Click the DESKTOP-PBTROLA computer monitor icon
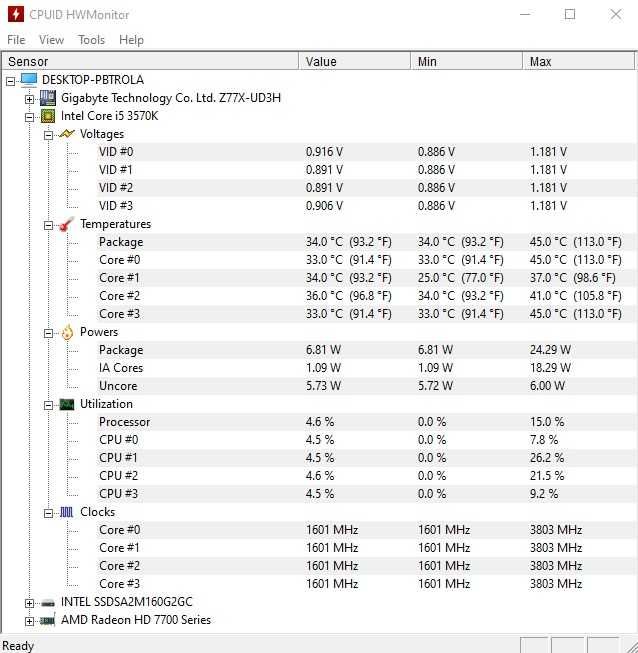This screenshot has width=638, height=653. pyautogui.click(x=29, y=80)
